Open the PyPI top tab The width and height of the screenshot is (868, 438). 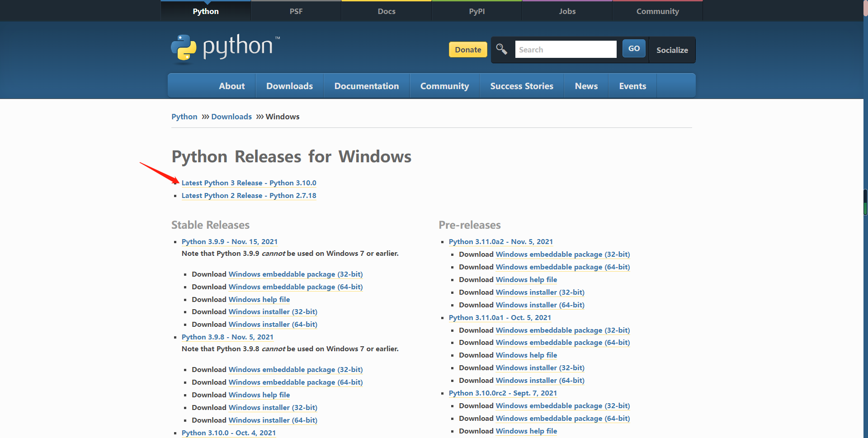tap(477, 11)
